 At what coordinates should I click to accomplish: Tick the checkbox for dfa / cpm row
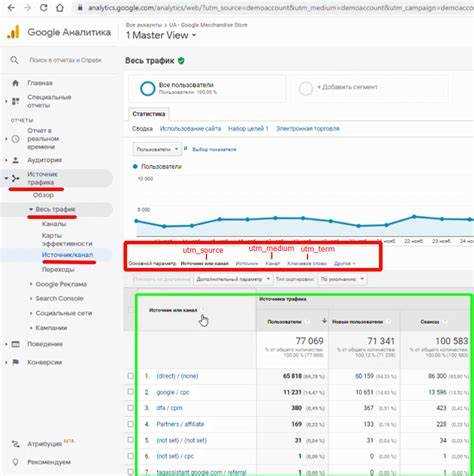click(x=131, y=408)
